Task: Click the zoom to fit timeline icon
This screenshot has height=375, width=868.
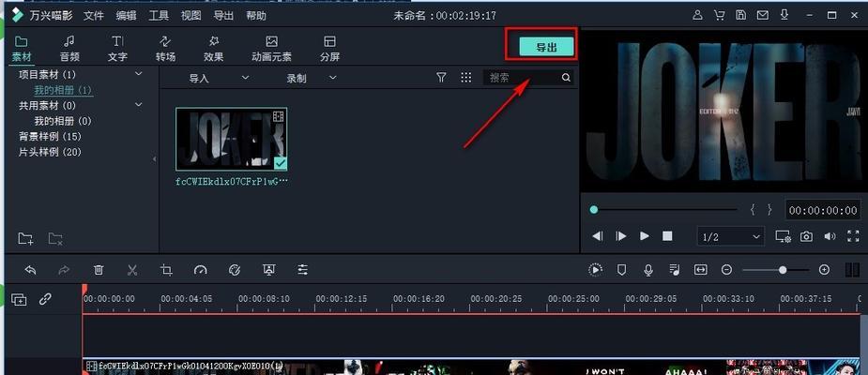Action: tap(701, 269)
